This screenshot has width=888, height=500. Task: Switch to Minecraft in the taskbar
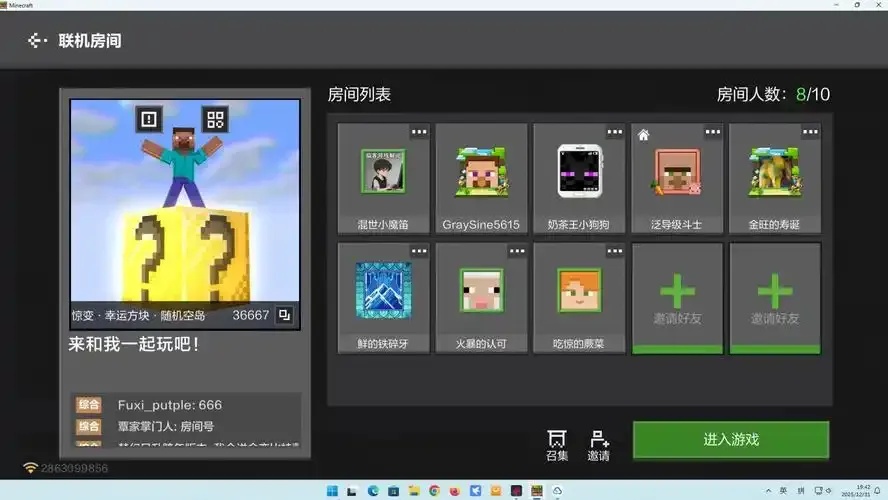[x=537, y=490]
